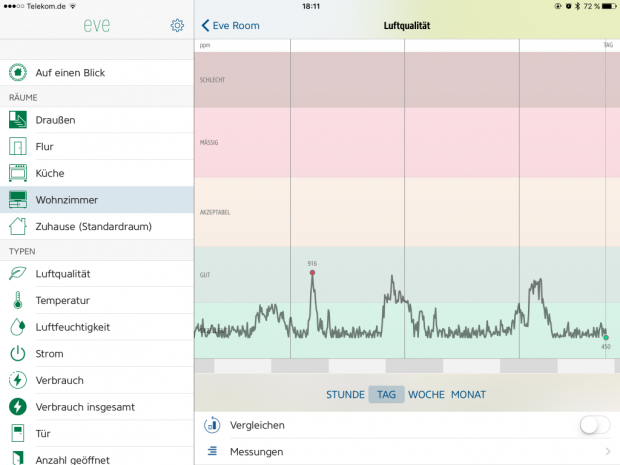Tap the battery status icon

coord(609,6)
